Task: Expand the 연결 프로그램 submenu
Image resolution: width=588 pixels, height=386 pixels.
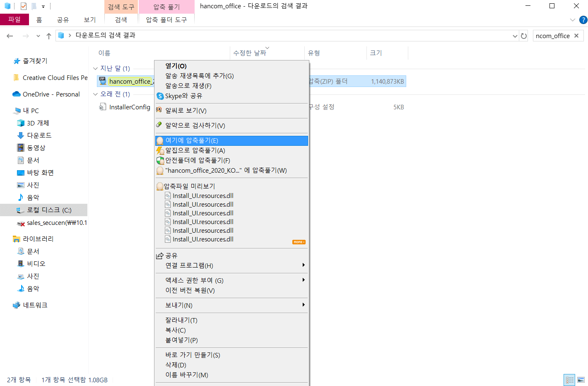Action: (x=304, y=265)
